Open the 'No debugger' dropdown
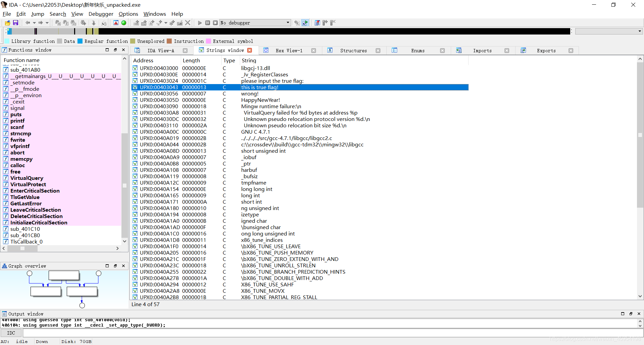The image size is (644, 345). click(x=288, y=23)
